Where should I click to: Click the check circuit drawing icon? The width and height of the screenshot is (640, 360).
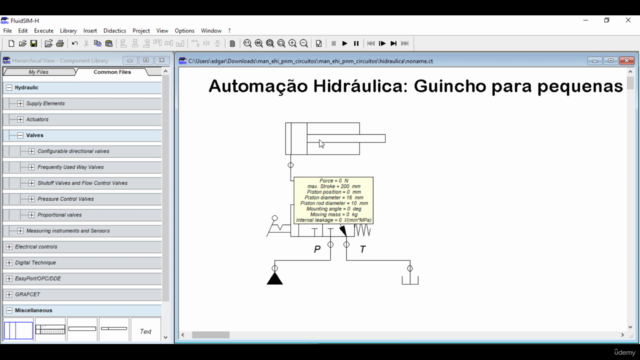319,43
